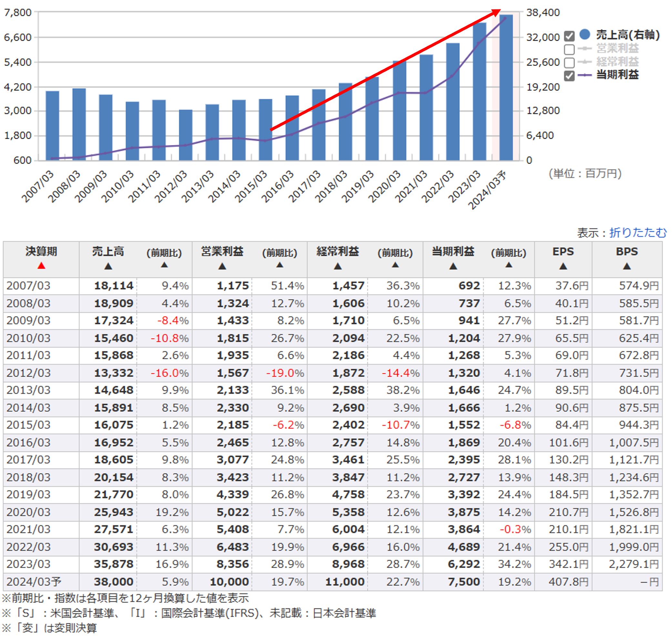
Task: Sort table by EPS triangle
Action: point(563,266)
